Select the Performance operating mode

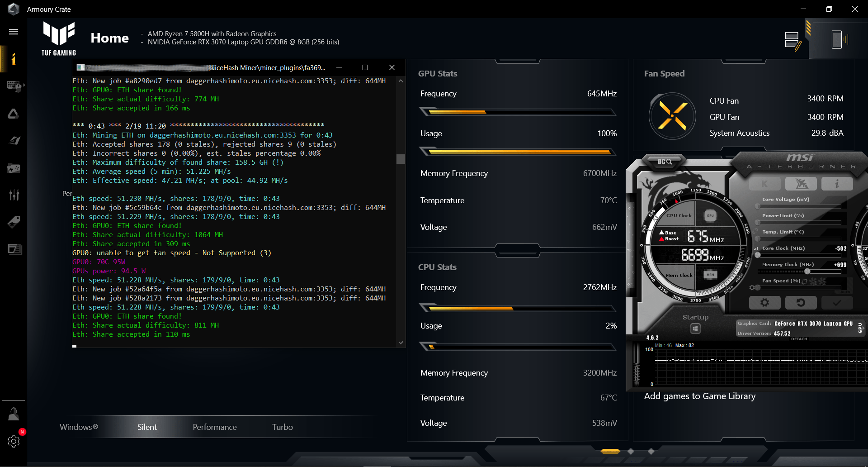click(x=215, y=427)
